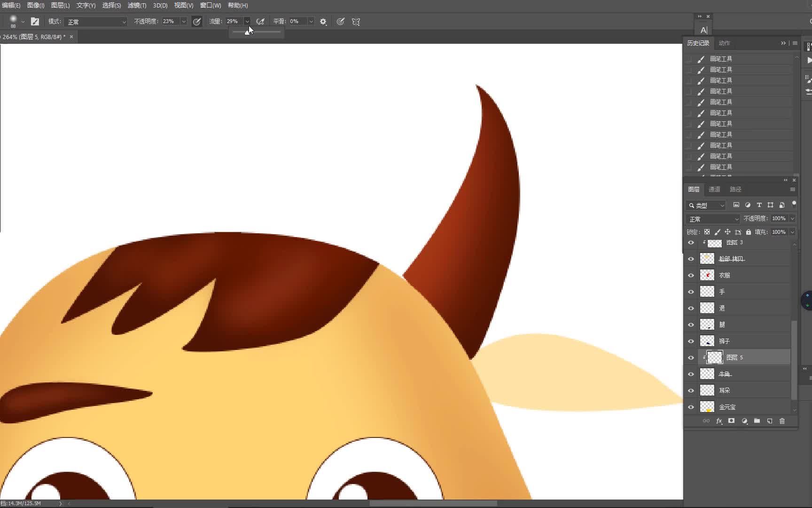Image resolution: width=812 pixels, height=508 pixels.
Task: Add a layer style with fx button
Action: point(719,421)
